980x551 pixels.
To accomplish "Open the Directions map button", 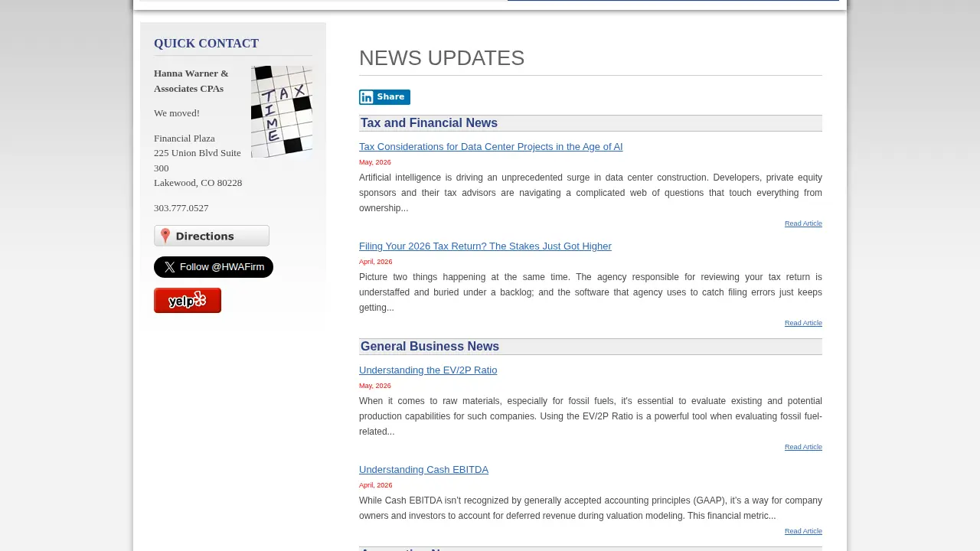I will click(211, 236).
